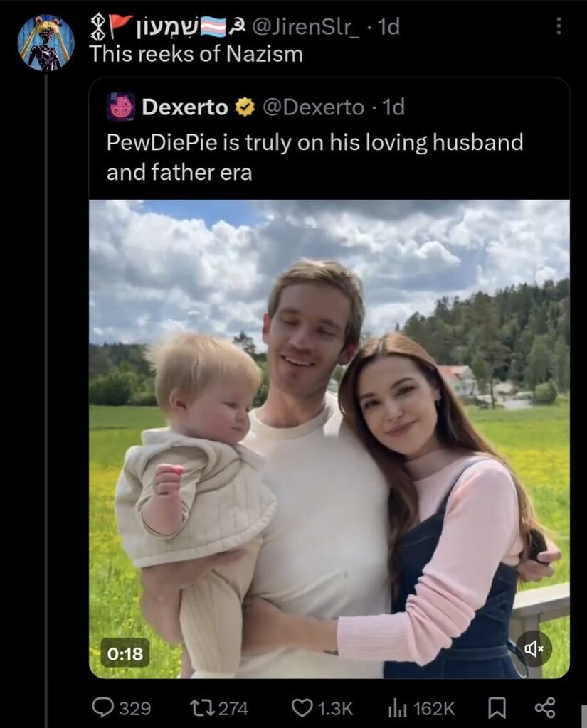This screenshot has width=587, height=728.
Task: Click the reply speech bubble icon
Action: pos(101,707)
